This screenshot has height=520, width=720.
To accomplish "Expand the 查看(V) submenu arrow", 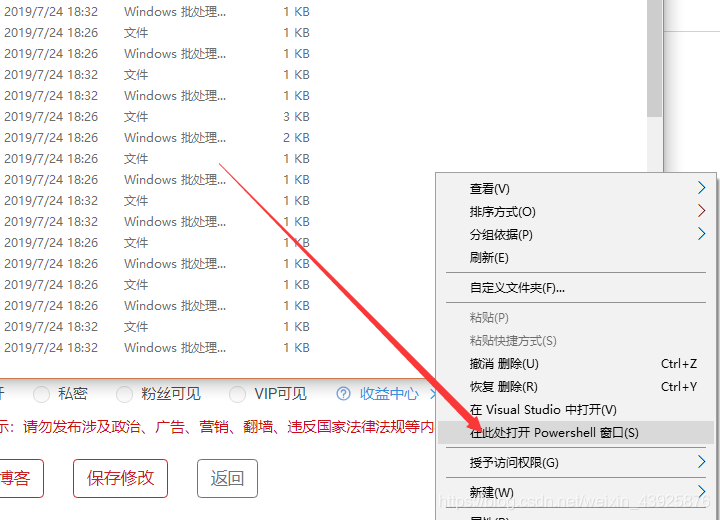I will coord(701,188).
